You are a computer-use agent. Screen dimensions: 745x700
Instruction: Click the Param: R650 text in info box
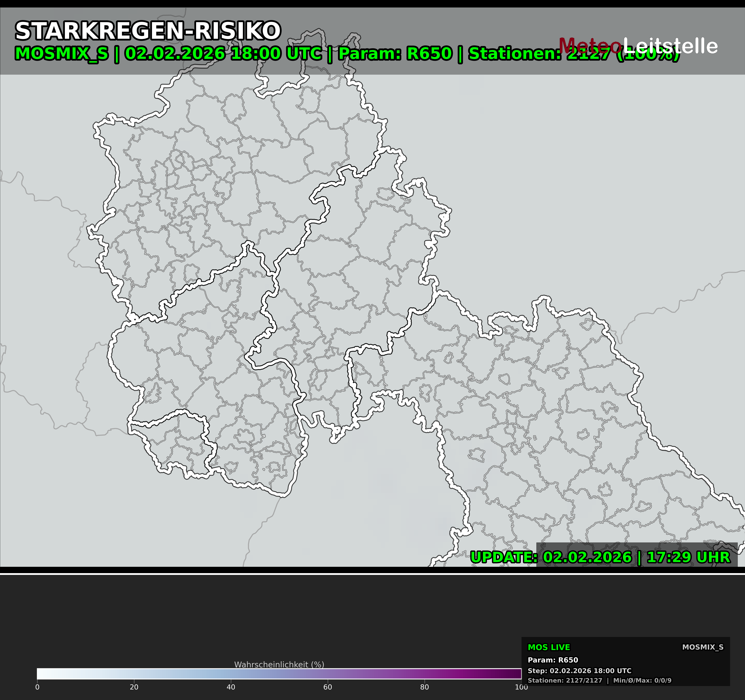tap(553, 660)
